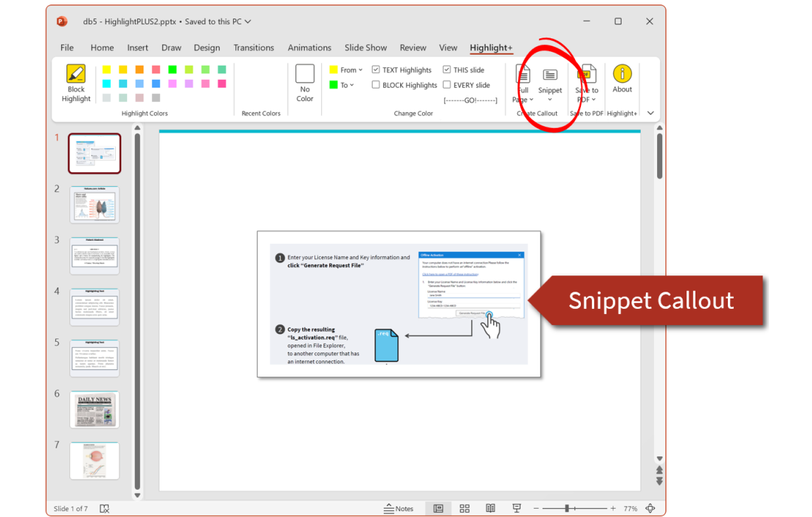Select slide 6 Daily News thumbnail
812x517 pixels.
click(x=94, y=410)
